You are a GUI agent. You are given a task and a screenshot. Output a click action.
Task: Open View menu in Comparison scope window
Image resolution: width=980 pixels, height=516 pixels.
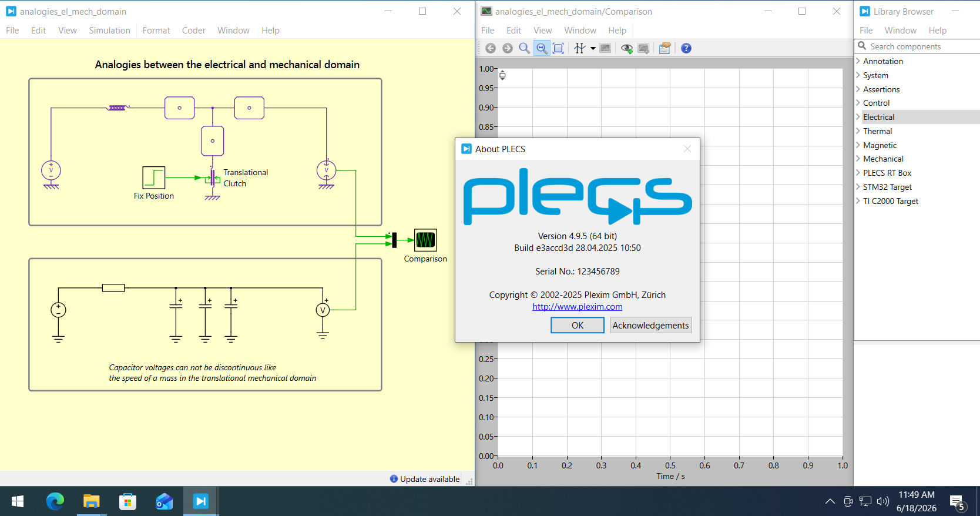point(543,31)
